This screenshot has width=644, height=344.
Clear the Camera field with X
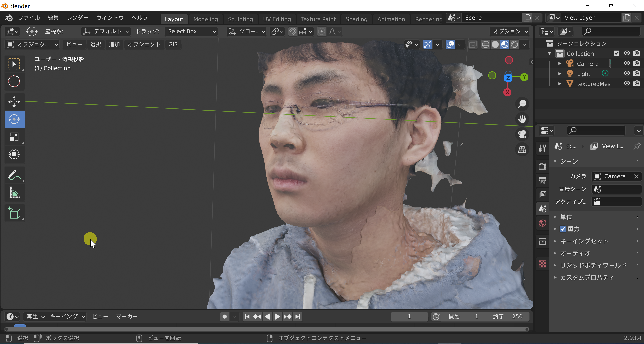click(636, 176)
